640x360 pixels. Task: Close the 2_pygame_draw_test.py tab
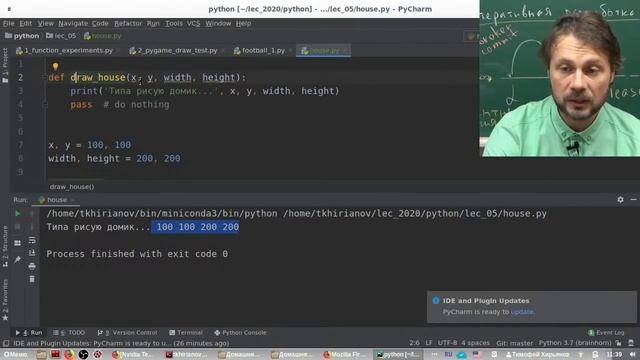[x=222, y=51]
